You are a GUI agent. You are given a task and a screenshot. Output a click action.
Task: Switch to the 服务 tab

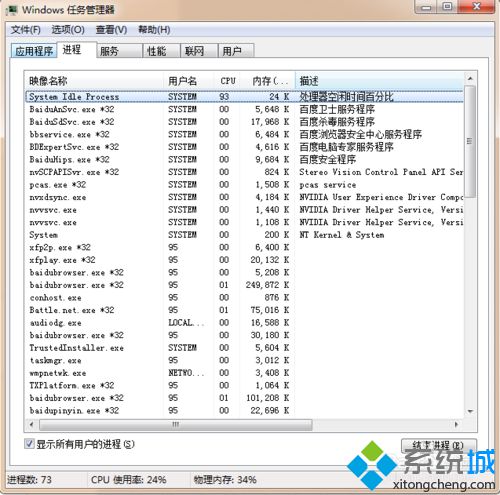119,51
